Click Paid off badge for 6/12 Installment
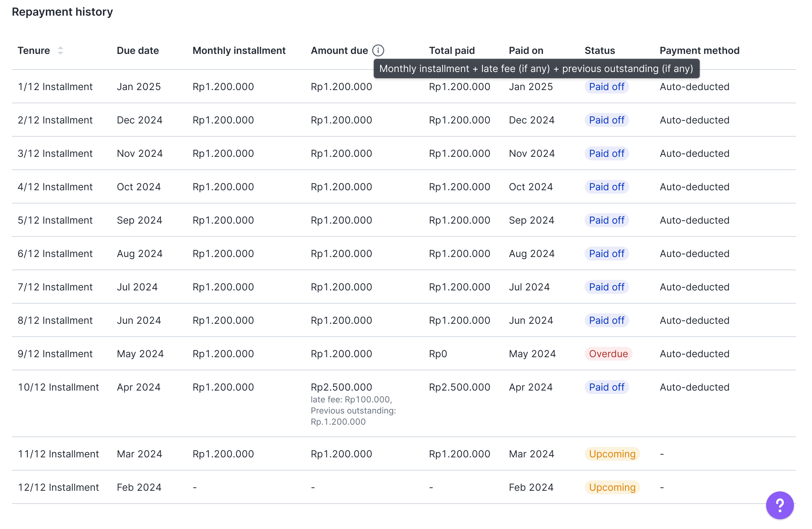This screenshot has width=812, height=529. [606, 254]
